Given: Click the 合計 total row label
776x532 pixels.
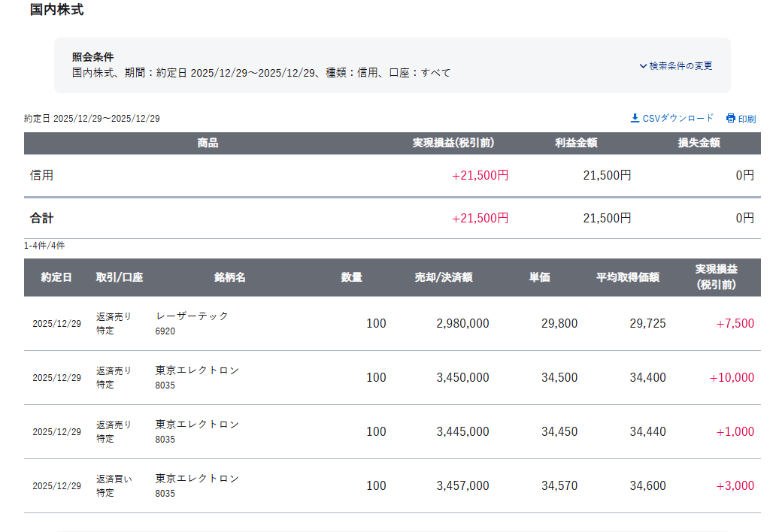Looking at the screenshot, I should click(42, 218).
